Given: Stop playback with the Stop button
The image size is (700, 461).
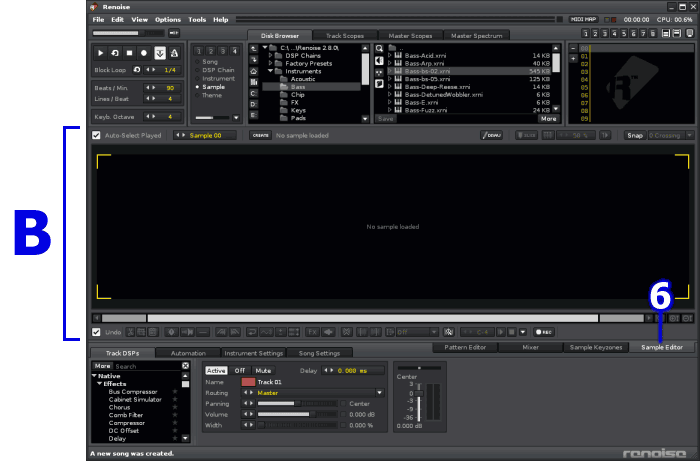Looking at the screenshot, I should coord(129,53).
